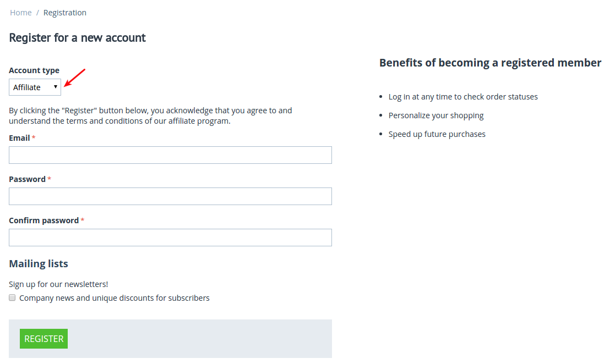The width and height of the screenshot is (615, 364).
Task: Submit the form with the green Register button
Action: click(x=43, y=339)
